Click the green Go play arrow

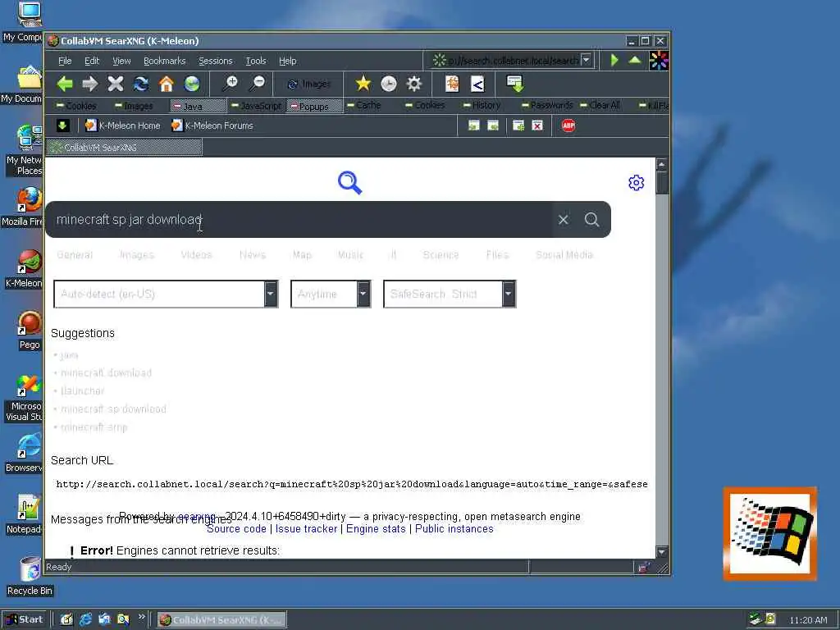[x=614, y=60]
